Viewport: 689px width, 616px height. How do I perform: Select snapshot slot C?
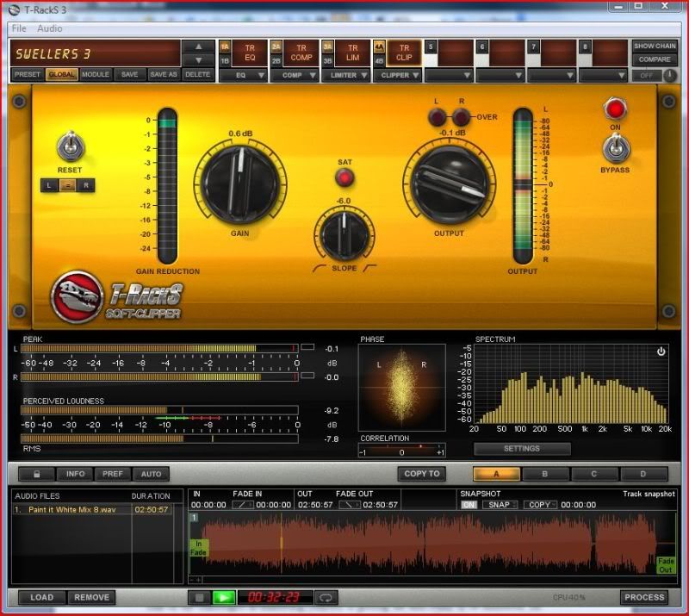[x=594, y=474]
